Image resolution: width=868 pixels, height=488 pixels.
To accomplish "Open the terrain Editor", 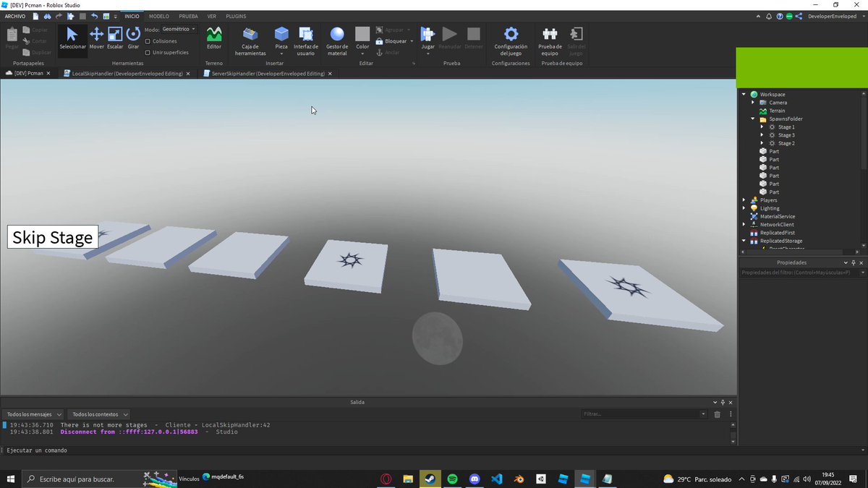I will coord(214,38).
